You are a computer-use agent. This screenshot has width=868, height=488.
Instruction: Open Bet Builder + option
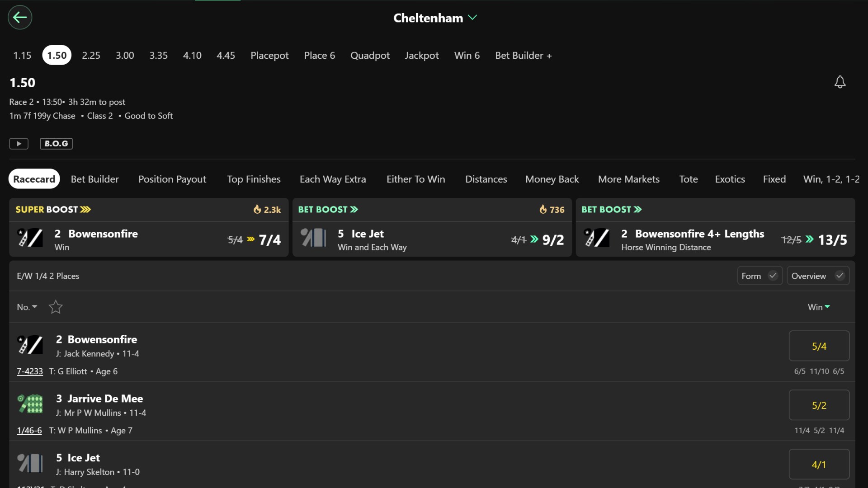(524, 55)
